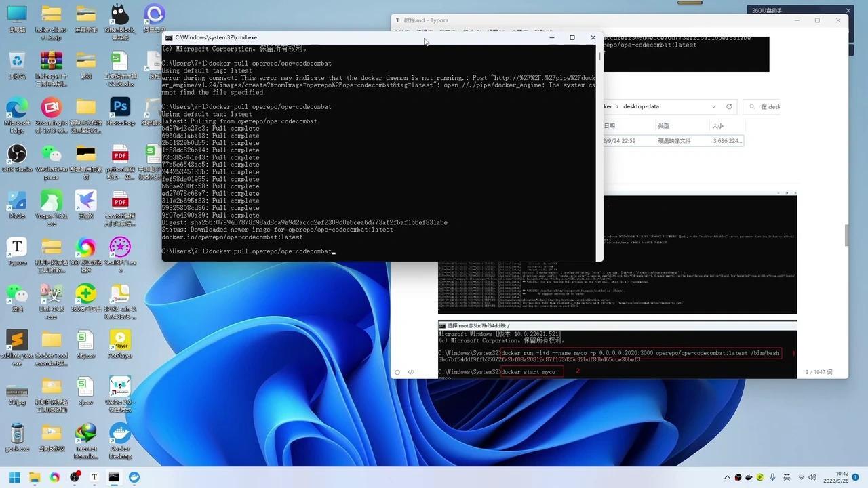The image size is (868, 488).
Task: Open the Windows Start menu
Action: (14, 478)
